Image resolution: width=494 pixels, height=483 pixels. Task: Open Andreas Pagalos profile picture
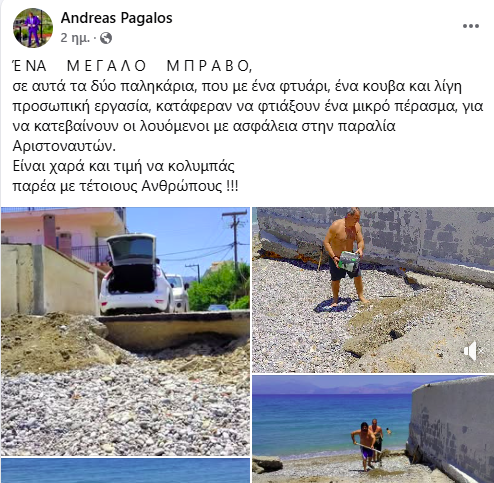click(x=33, y=28)
